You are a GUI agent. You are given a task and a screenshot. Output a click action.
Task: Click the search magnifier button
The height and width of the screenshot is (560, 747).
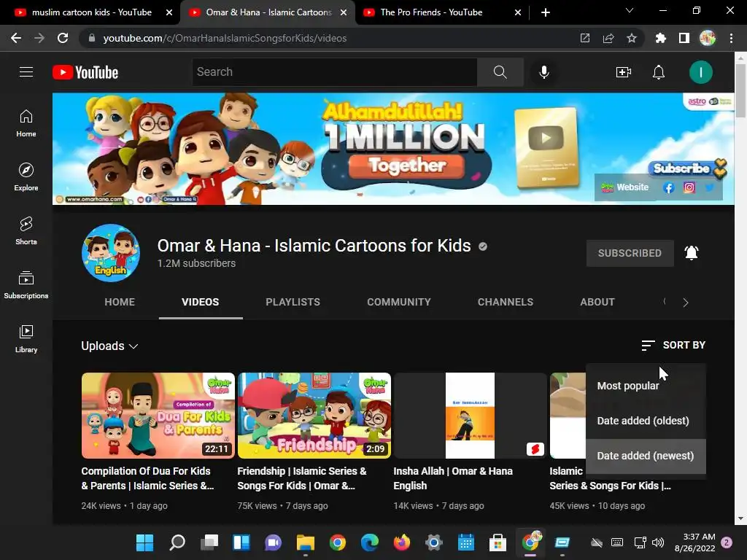pos(500,72)
